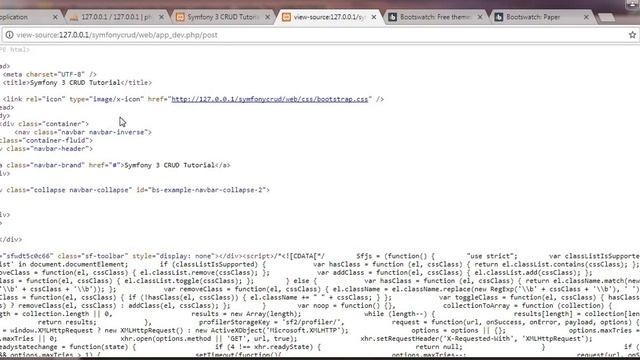Image resolution: width=640 pixels, height=360 pixels.
Task: Click the Bootswatch: Paper tab favicon
Action: click(x=498, y=17)
